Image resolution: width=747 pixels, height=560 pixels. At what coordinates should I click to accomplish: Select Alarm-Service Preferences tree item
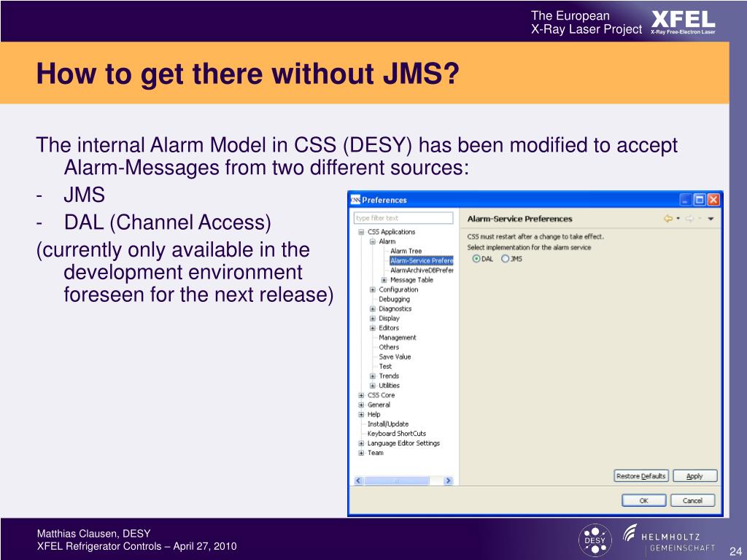421,260
